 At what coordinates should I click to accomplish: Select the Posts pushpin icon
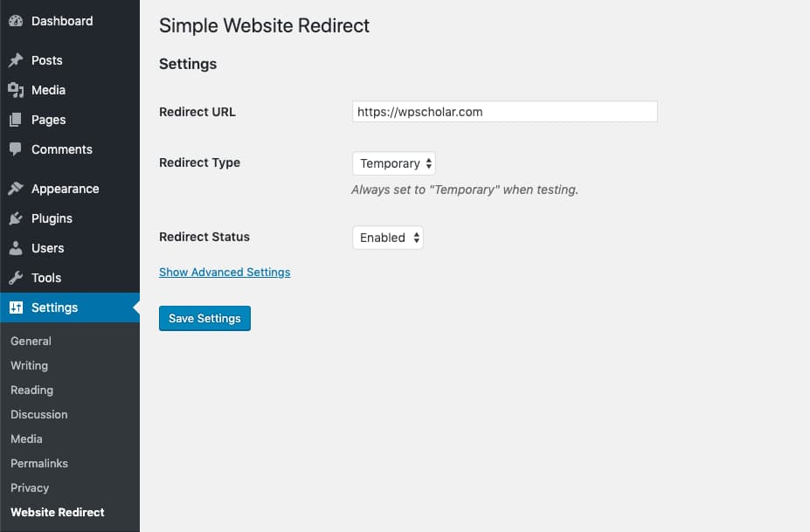tap(17, 60)
